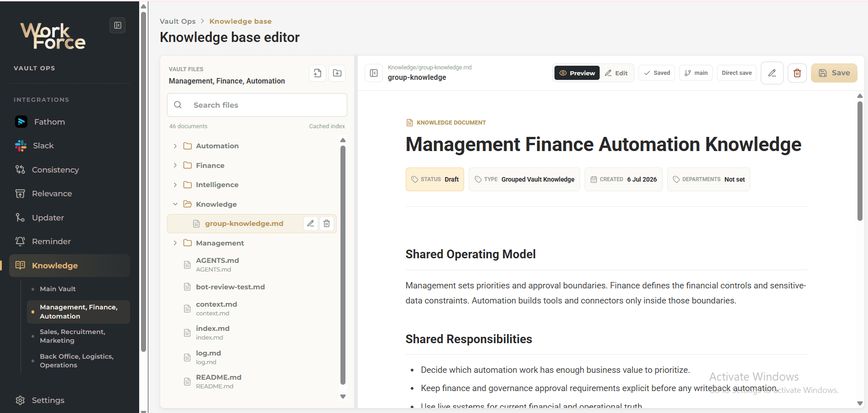Click the WorkForce logo
The image size is (868, 413).
pos(53,36)
